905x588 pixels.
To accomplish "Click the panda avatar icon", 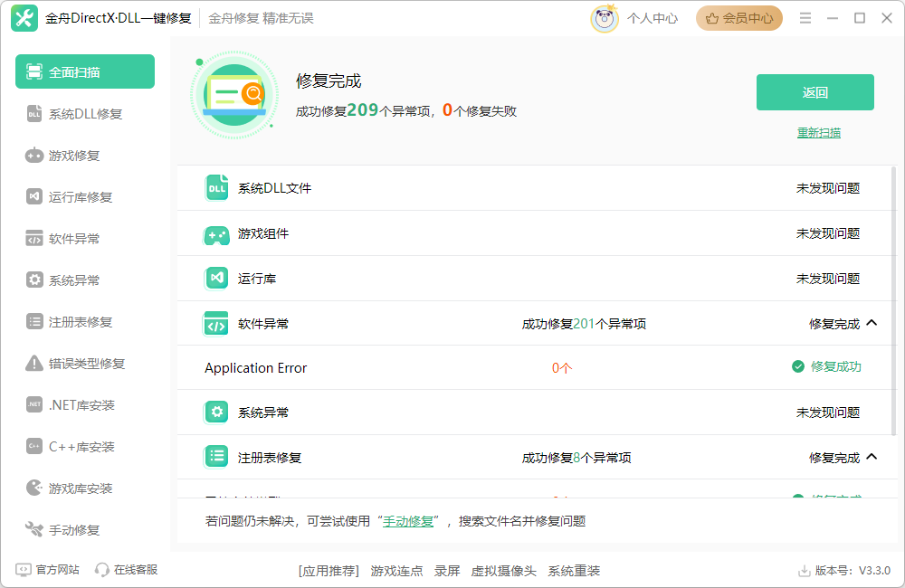I will tap(604, 18).
